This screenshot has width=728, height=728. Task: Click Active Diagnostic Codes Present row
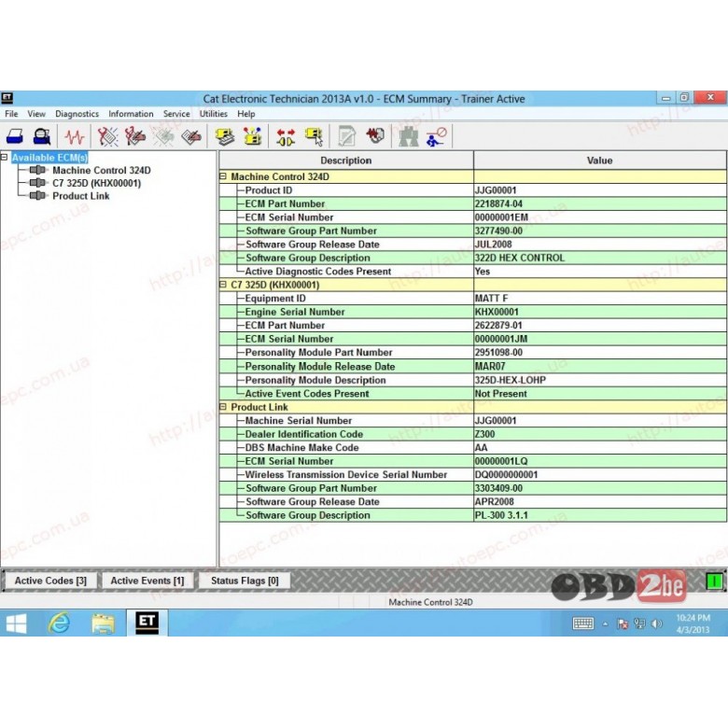[472, 272]
